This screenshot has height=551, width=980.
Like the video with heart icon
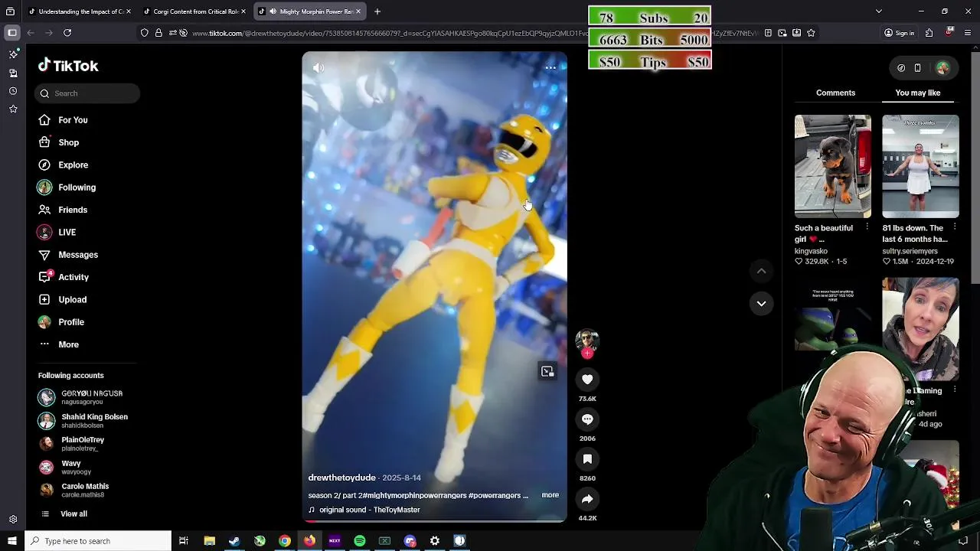coord(587,380)
